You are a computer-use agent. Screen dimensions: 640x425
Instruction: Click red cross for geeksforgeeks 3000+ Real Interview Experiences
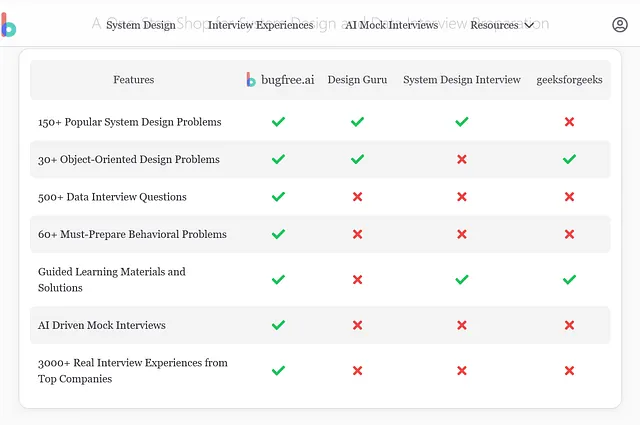click(569, 371)
